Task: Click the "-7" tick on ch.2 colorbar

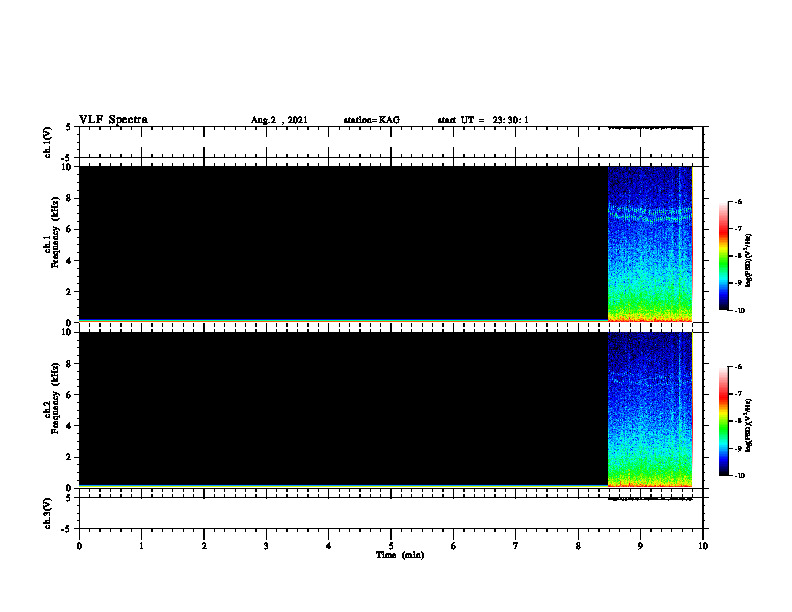Action: click(x=738, y=394)
